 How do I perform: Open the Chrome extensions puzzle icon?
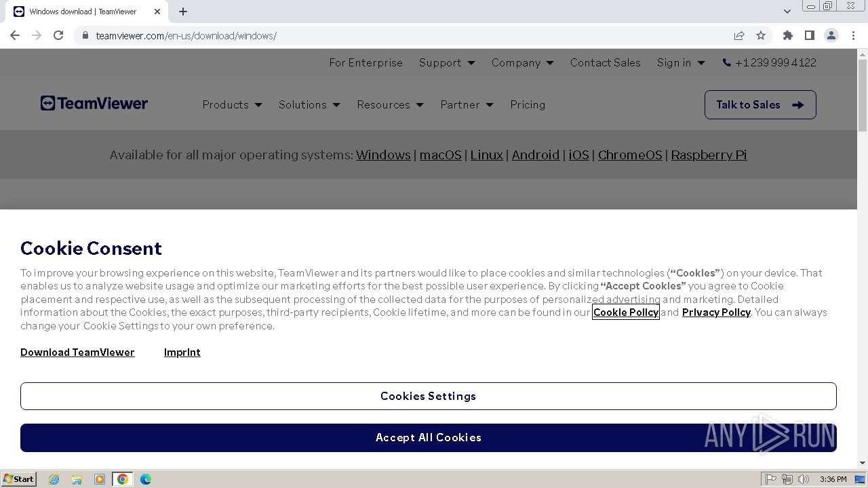[x=787, y=35]
